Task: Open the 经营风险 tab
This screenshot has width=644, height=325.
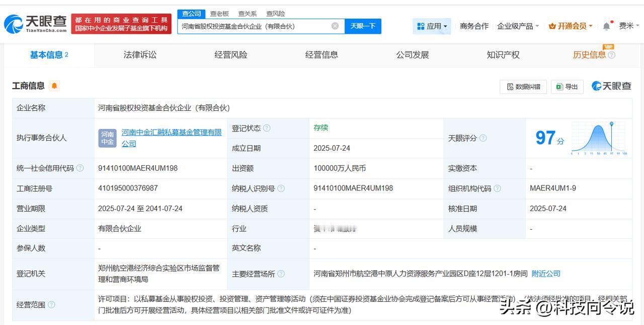Action: coord(231,55)
